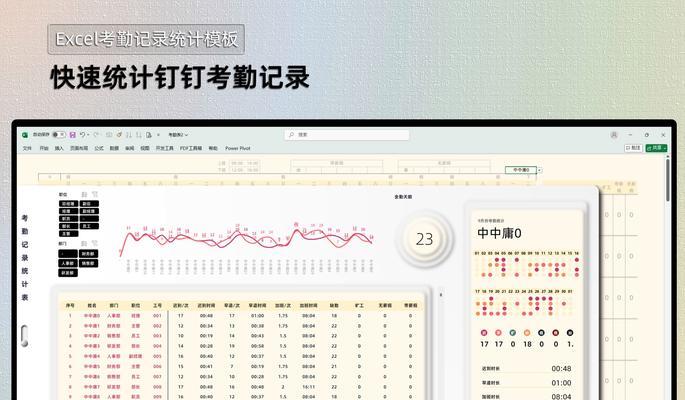Click the Undo arrow icon
Image resolution: width=685 pixels, height=400 pixels.
[82, 134]
